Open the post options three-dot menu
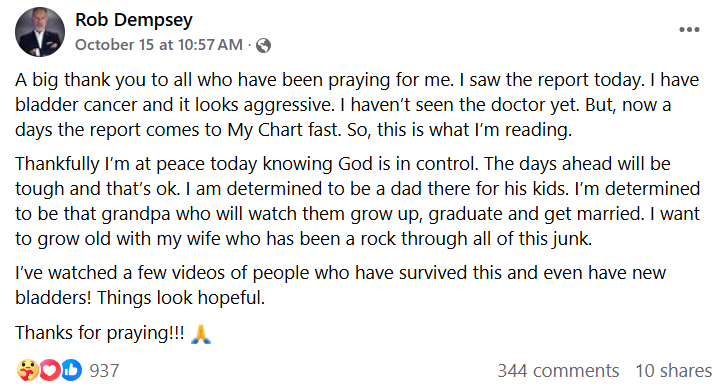 pyautogui.click(x=689, y=30)
